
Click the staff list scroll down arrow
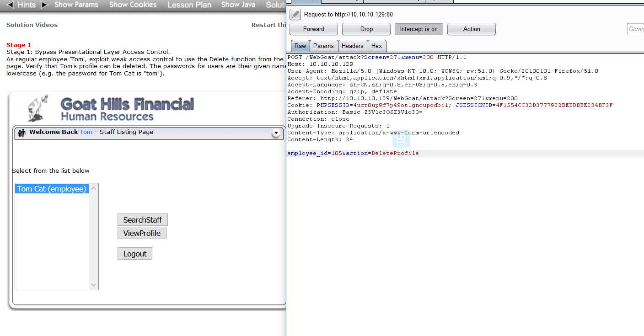94,285
